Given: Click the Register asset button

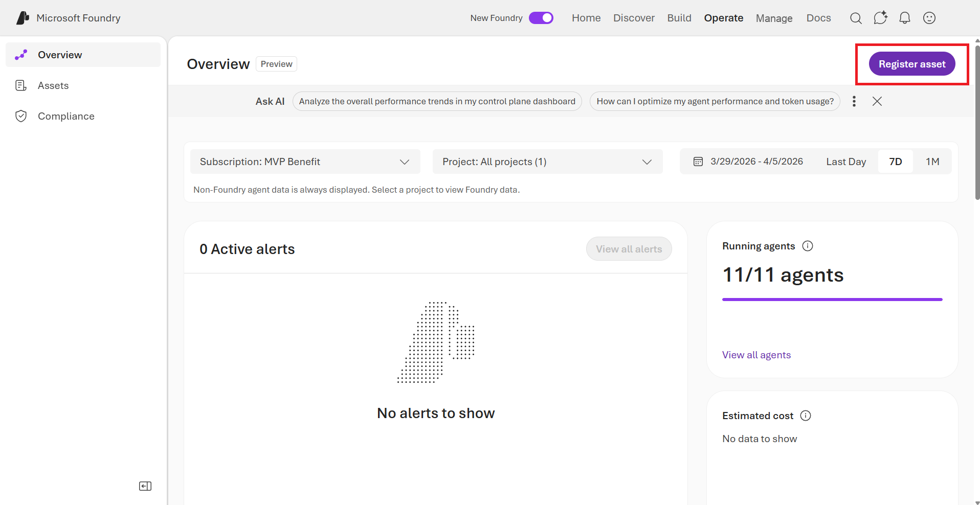Looking at the screenshot, I should [x=912, y=64].
